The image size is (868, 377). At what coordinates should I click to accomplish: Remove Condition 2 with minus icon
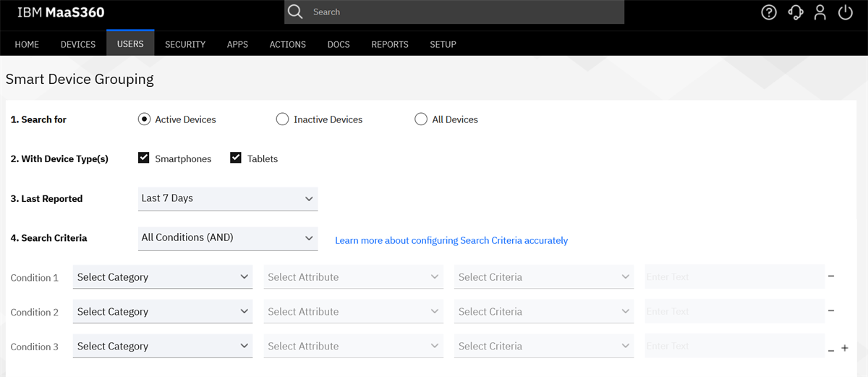pos(831,311)
